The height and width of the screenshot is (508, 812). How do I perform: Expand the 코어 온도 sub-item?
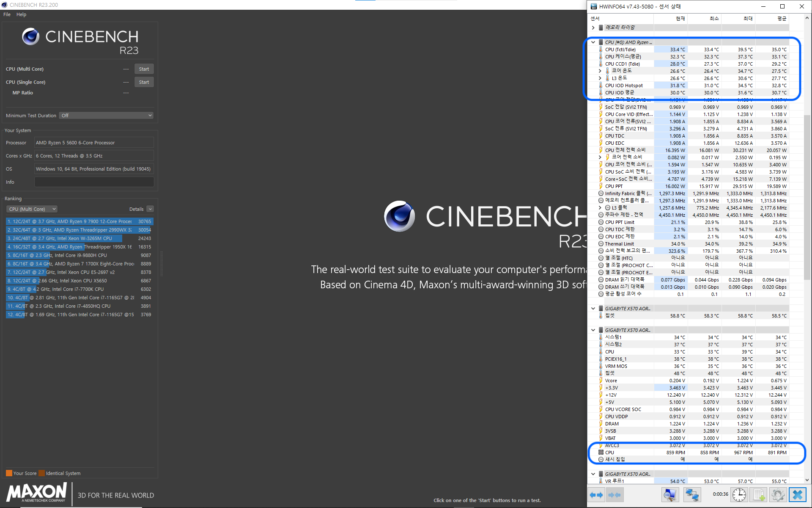(x=600, y=71)
